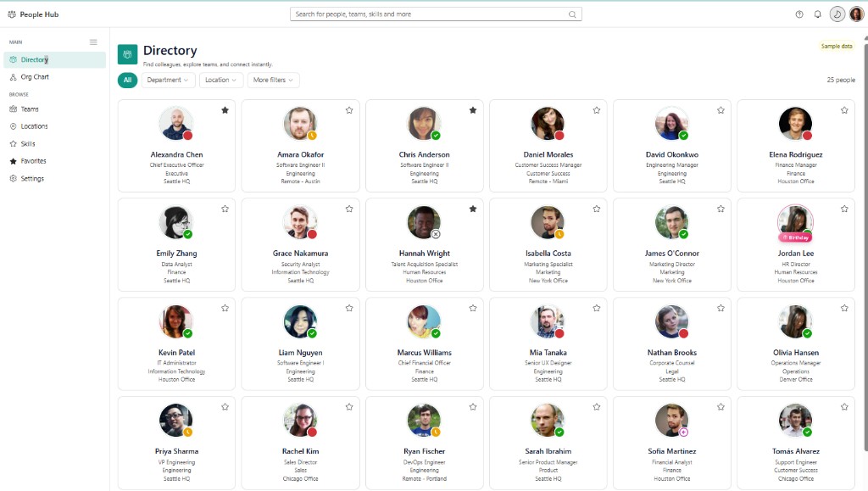Image resolution: width=868 pixels, height=491 pixels.
Task: Toggle the dark mode moon icon
Action: (x=837, y=14)
